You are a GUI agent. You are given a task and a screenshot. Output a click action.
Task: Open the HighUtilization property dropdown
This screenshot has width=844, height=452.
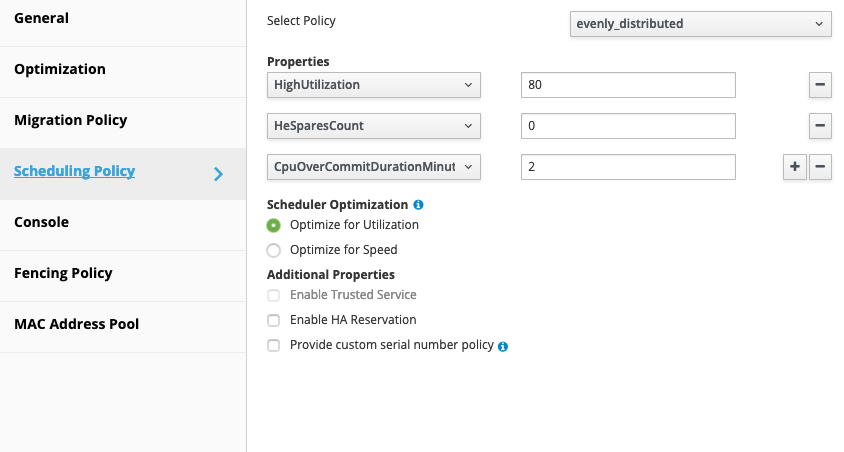tap(373, 85)
